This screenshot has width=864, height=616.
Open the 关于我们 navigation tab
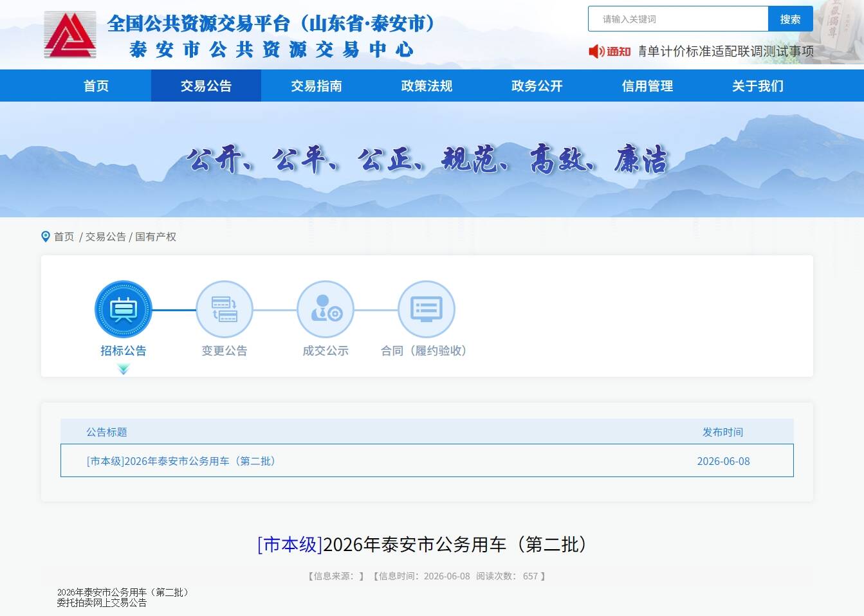point(758,86)
